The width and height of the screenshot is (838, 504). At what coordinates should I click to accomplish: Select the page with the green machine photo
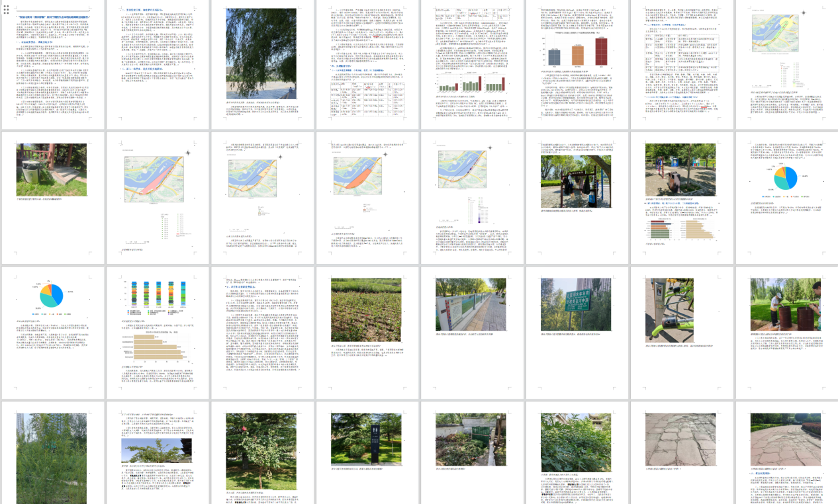pos(680,332)
